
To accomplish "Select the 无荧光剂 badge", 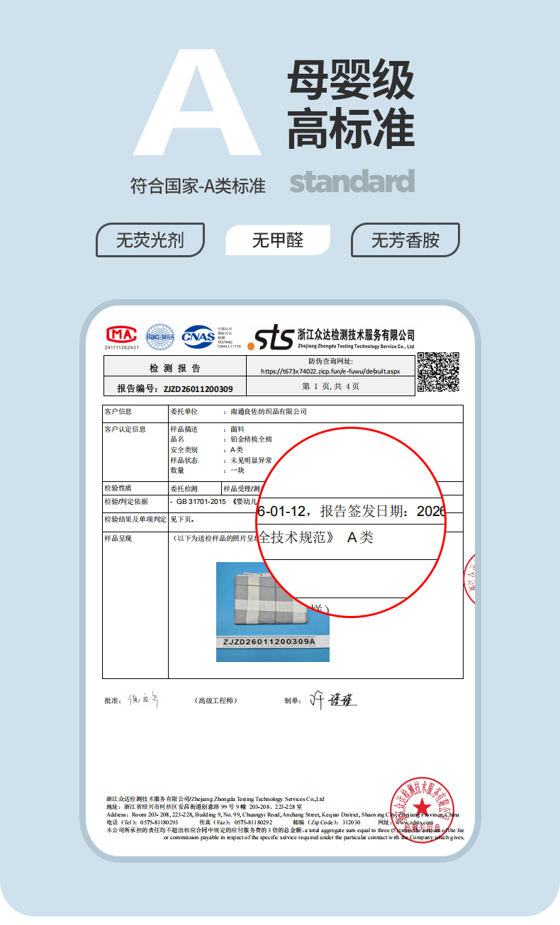I will 150,240.
